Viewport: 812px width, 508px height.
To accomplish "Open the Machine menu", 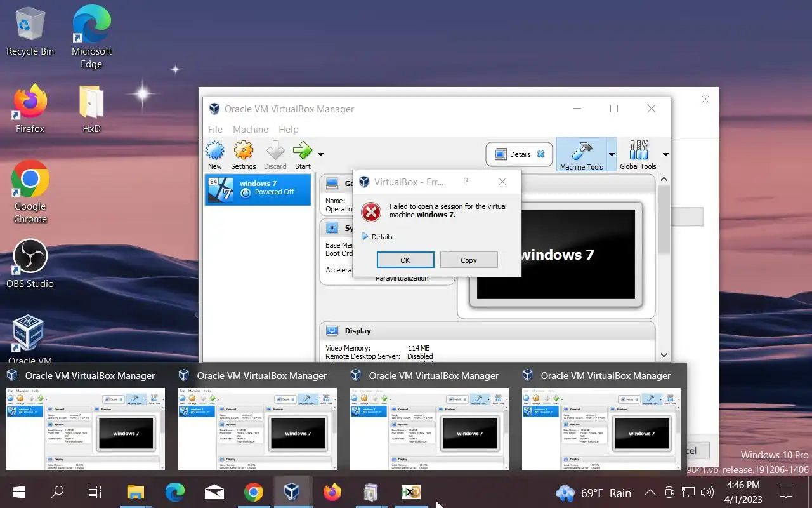I will pyautogui.click(x=250, y=129).
